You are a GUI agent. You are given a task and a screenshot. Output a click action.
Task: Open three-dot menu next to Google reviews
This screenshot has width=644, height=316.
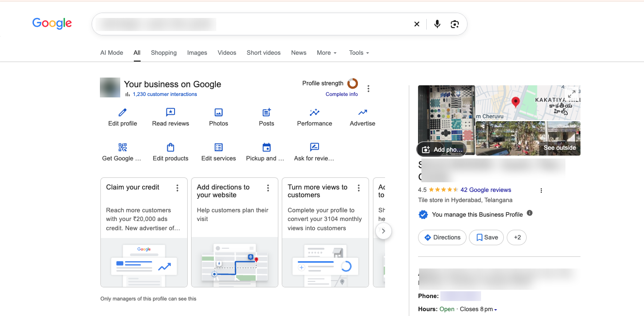pyautogui.click(x=541, y=190)
